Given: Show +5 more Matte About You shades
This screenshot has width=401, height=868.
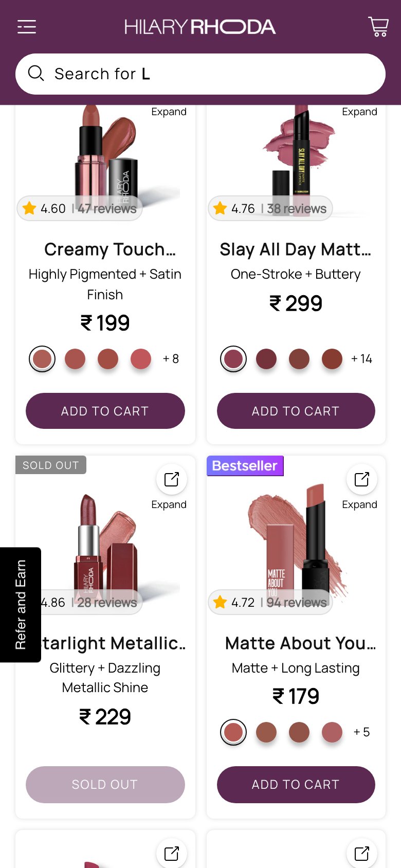Looking at the screenshot, I should [x=361, y=732].
